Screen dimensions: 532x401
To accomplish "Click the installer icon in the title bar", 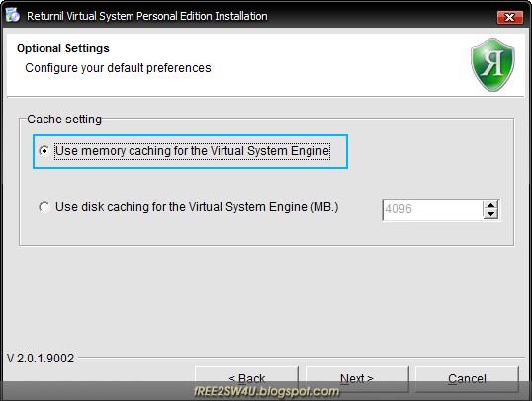I will pyautogui.click(x=13, y=15).
